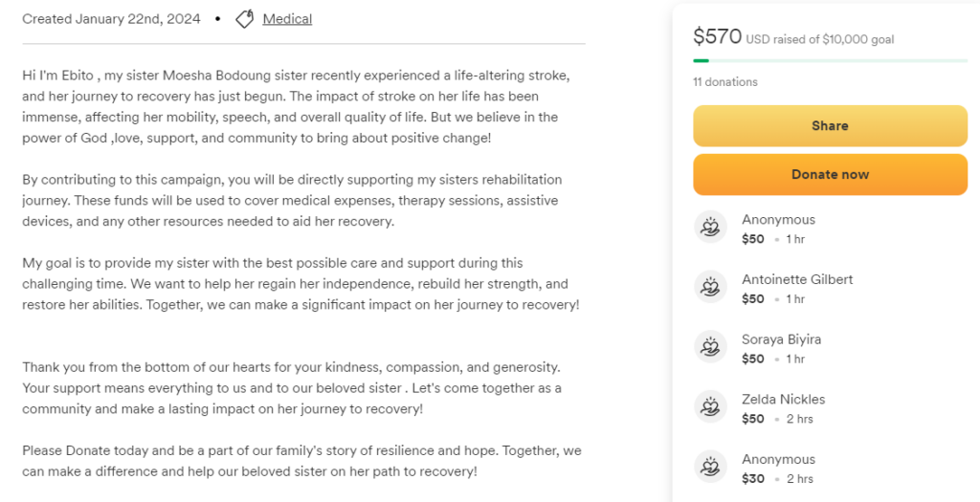
Task: Click the 11 donations count text
Action: tap(725, 82)
